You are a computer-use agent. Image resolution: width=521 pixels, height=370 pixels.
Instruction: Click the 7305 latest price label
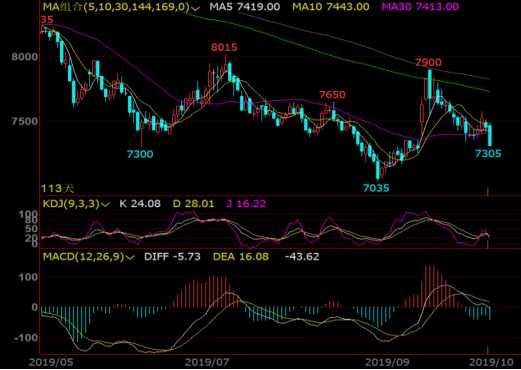(x=488, y=153)
